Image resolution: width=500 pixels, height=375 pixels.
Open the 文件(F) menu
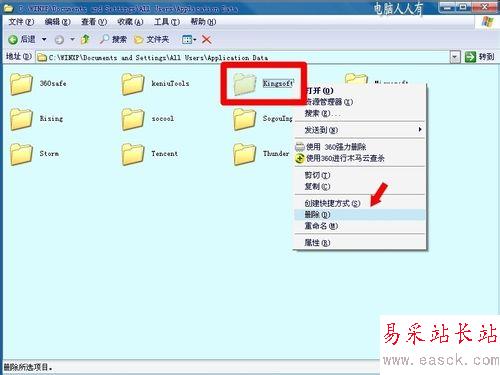pyautogui.click(x=21, y=22)
